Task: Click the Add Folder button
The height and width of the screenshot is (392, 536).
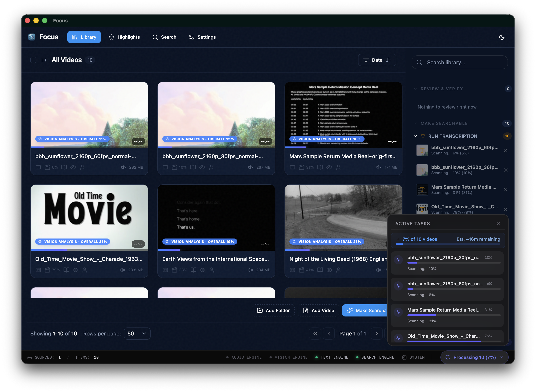Action: tap(273, 311)
